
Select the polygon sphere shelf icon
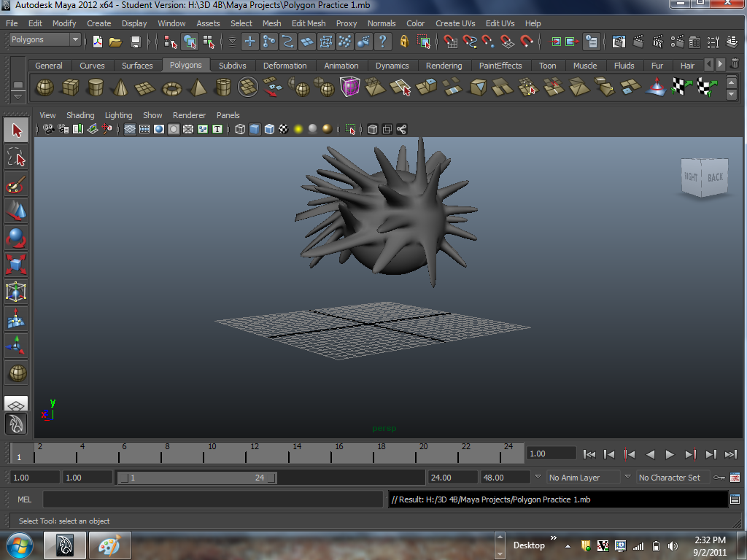(45, 87)
